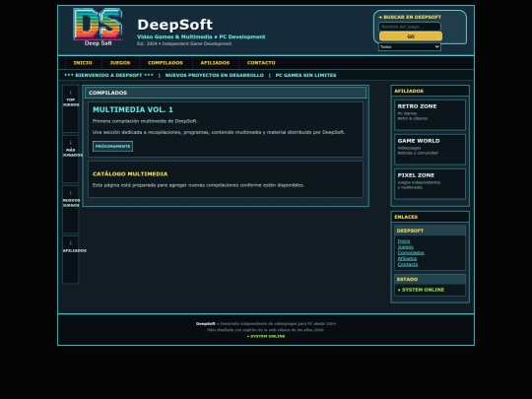Viewport: 532px width, 399px height.
Task: Select the Afiliados left sidebar box
Action: (x=71, y=259)
